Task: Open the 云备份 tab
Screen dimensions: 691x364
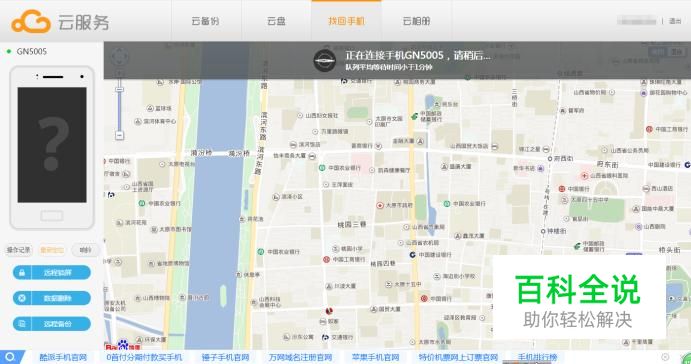Action: [205, 21]
